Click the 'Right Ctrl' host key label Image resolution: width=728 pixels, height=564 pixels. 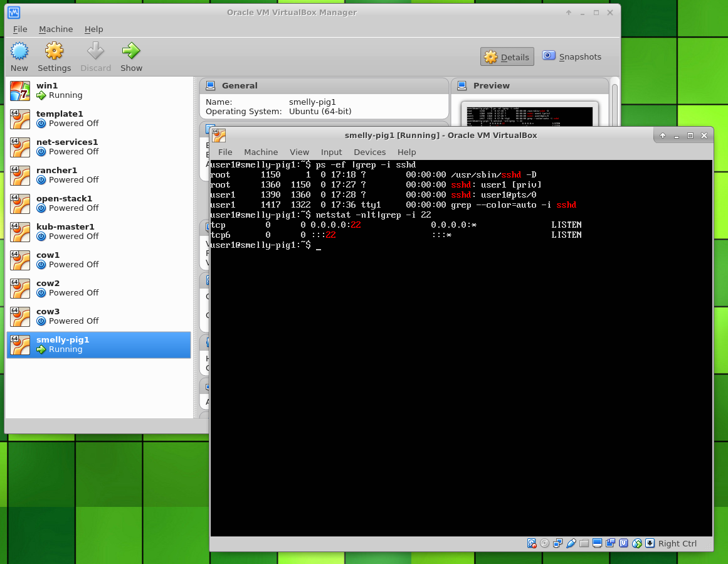point(677,543)
